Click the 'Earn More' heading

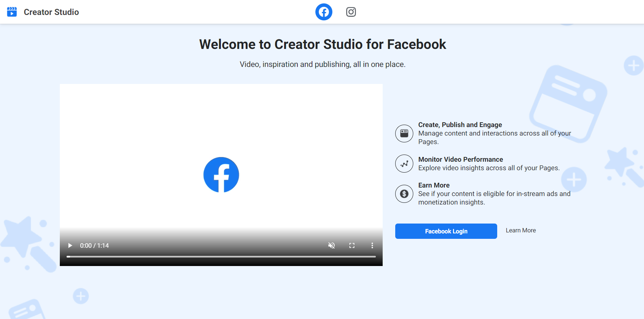click(x=434, y=185)
